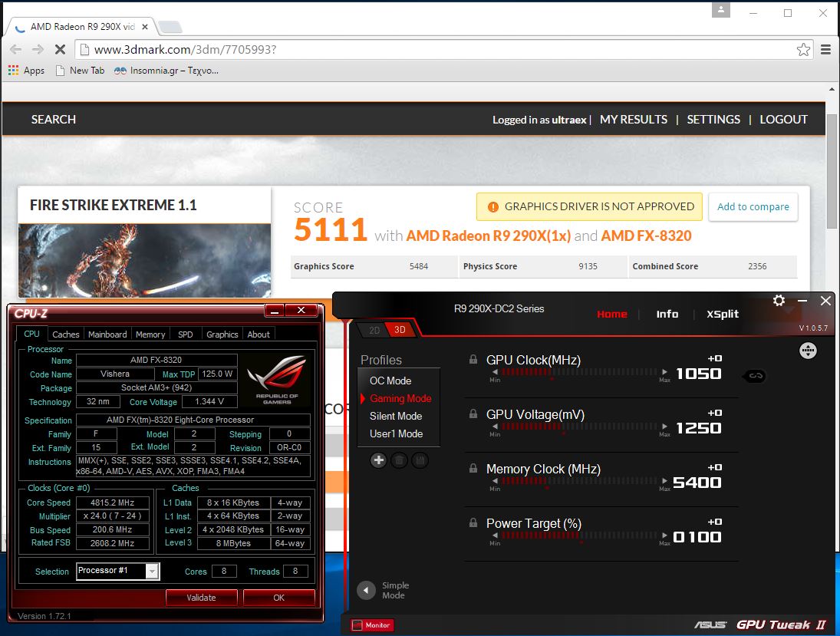This screenshot has height=636, width=840.
Task: Open Apps bookmarks shortcut
Action: coord(26,70)
